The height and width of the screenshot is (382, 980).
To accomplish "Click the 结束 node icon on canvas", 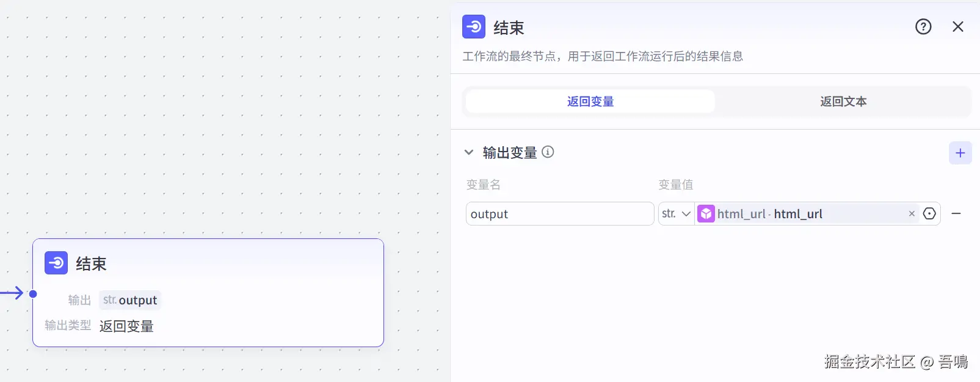I will pyautogui.click(x=56, y=263).
